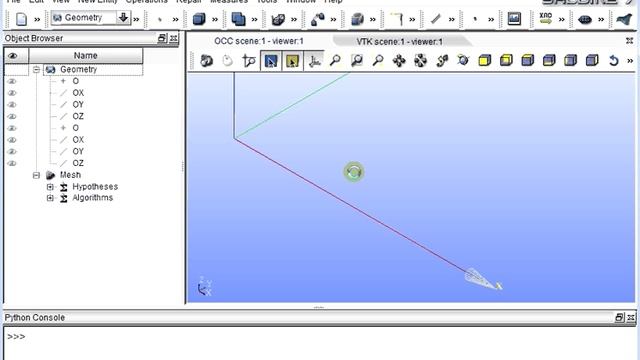Viewport: 640px width, 360px height.
Task: Expand the overflow chevron after the extrusion icon
Action: point(294,19)
